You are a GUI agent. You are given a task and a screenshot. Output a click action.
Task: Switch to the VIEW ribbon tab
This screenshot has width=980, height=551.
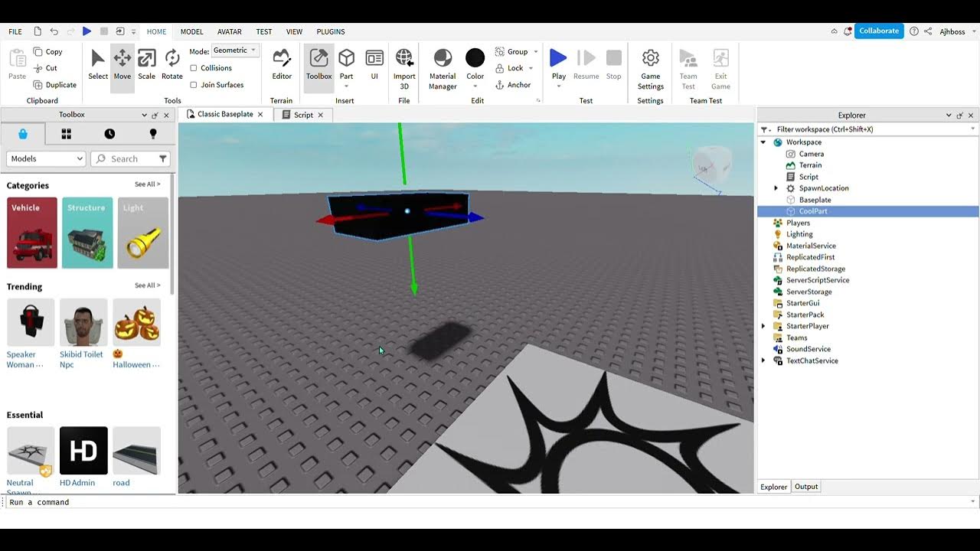pos(294,31)
